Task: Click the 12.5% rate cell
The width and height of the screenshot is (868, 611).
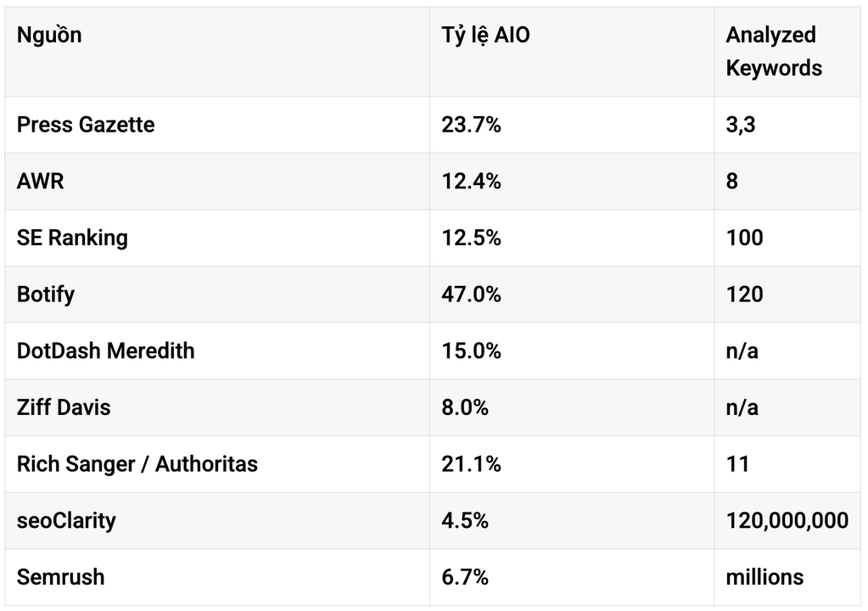Action: 471,238
